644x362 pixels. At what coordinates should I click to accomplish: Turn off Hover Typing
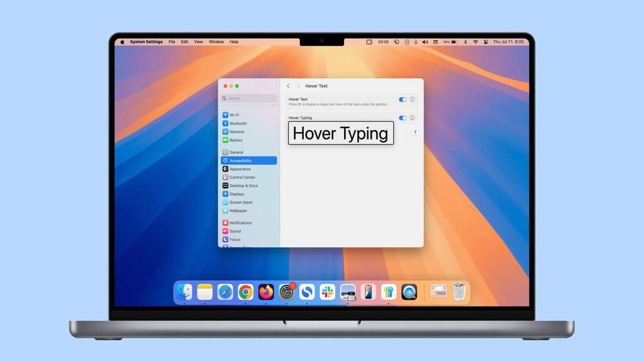(x=403, y=118)
